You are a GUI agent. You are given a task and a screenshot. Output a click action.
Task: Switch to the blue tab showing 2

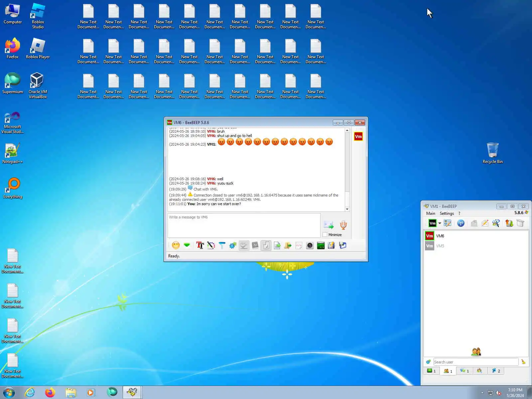coord(496,371)
